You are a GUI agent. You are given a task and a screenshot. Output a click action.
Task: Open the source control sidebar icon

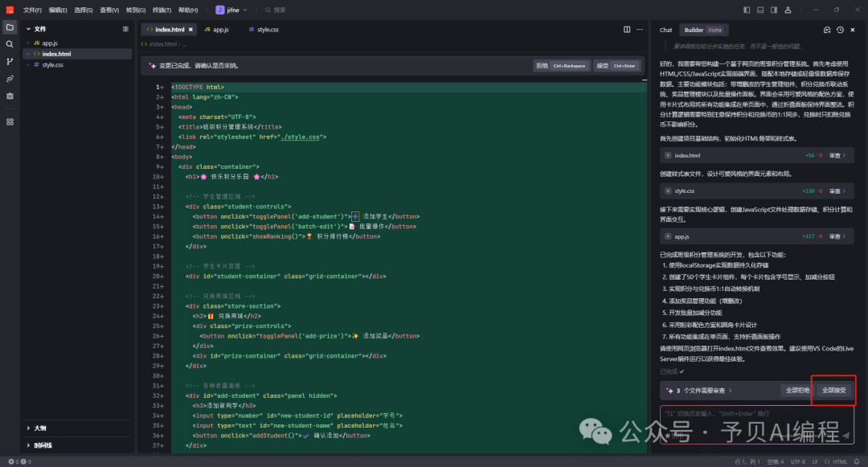(10, 61)
